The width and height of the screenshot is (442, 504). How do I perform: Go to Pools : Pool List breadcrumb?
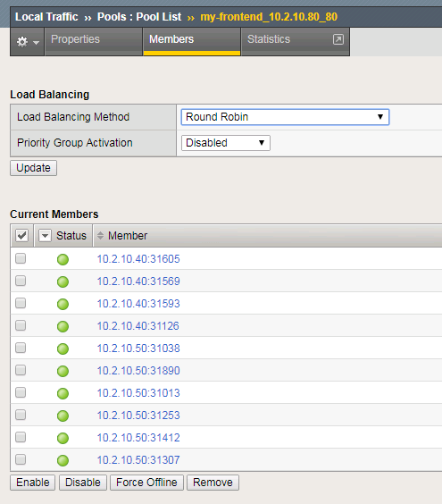[x=139, y=17]
